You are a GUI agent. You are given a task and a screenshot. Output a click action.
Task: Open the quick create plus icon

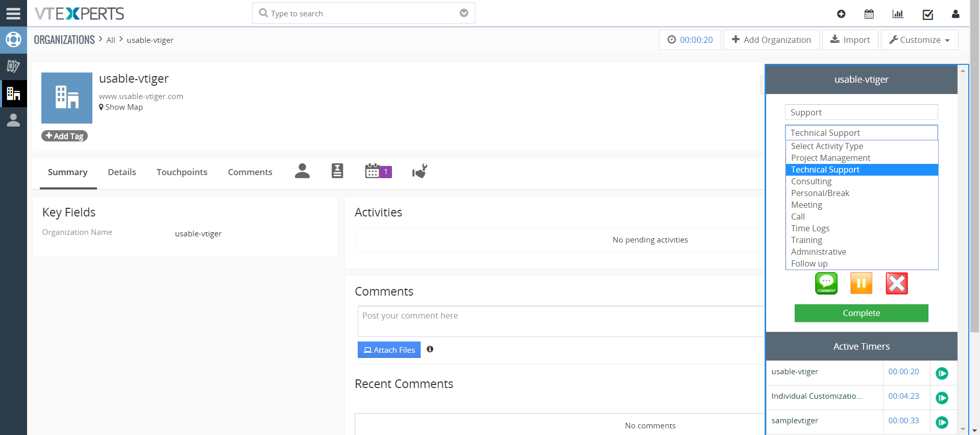point(841,14)
